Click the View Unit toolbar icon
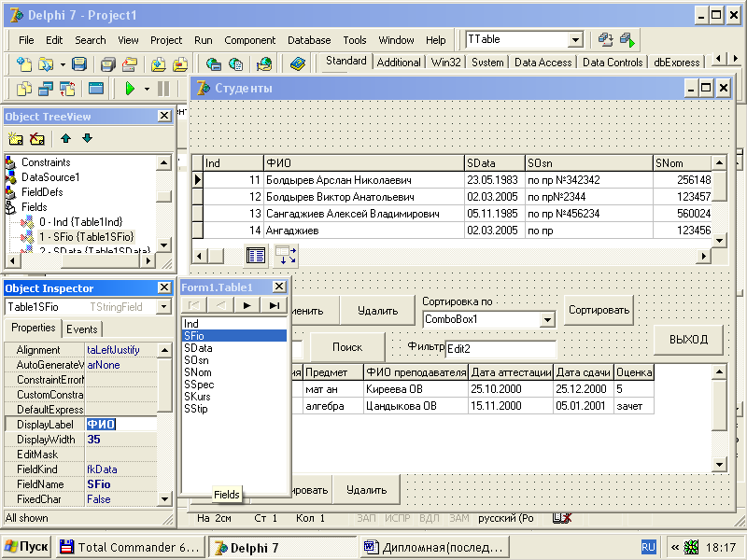The image size is (747, 560). click(24, 88)
